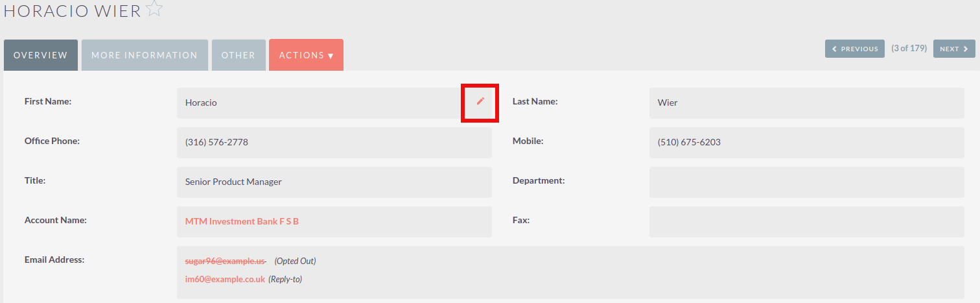
Task: Select the Other tab
Action: pos(239,55)
